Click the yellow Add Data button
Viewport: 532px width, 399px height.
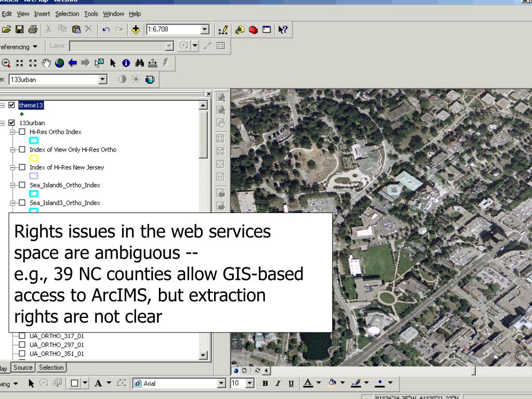click(x=136, y=30)
